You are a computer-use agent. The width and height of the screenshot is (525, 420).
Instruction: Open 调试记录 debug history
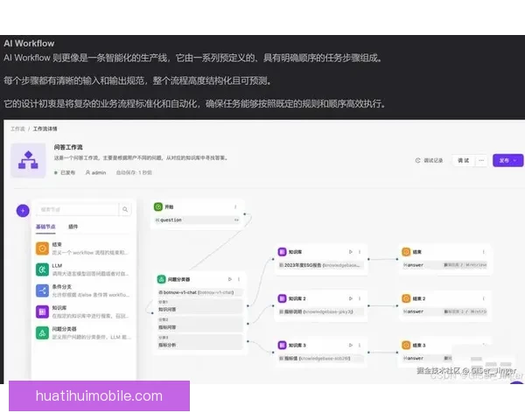tap(430, 160)
